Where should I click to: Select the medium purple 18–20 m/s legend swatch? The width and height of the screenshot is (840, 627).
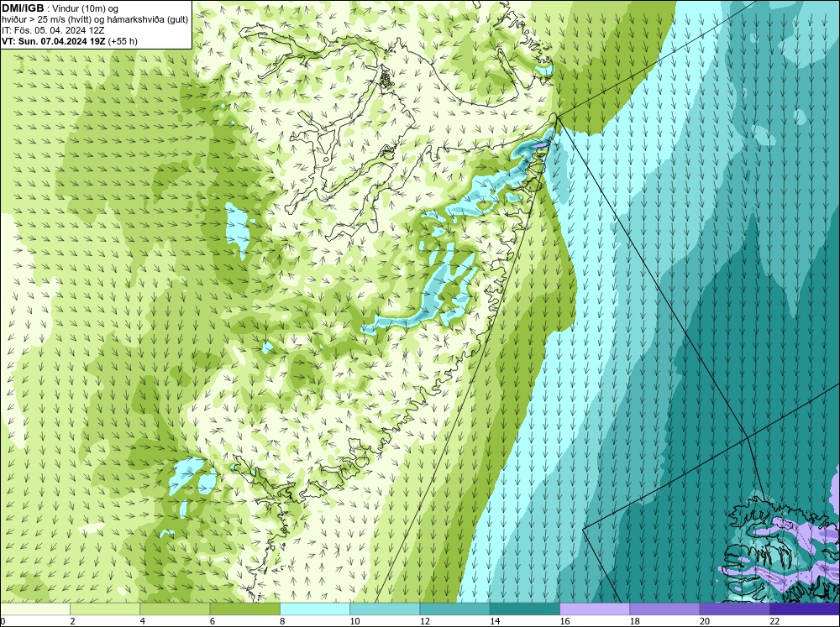664,609
